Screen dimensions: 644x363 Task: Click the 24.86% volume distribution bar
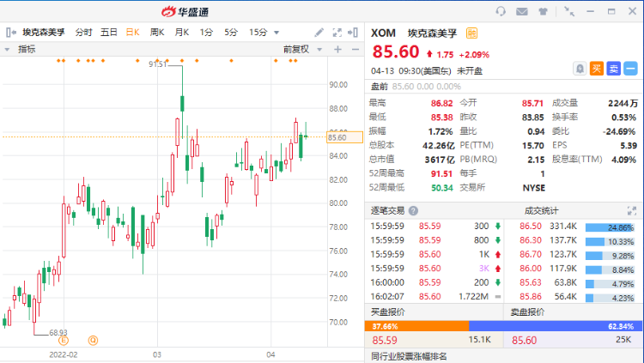click(x=610, y=227)
